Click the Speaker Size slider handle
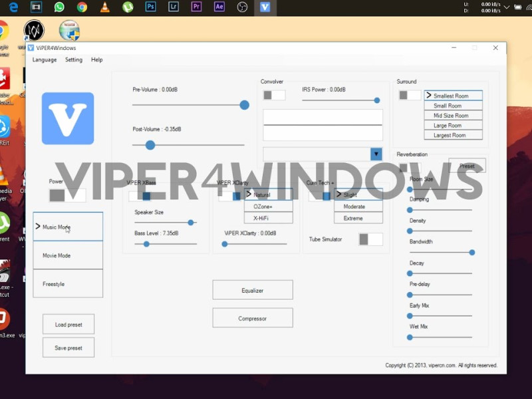Screen dimensions: 532x399 click(191, 223)
